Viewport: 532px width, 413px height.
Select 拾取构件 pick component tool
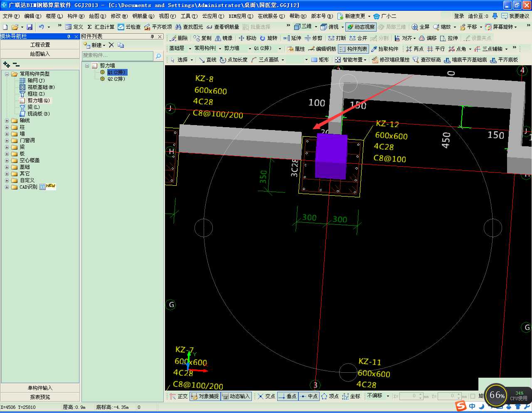[384, 49]
